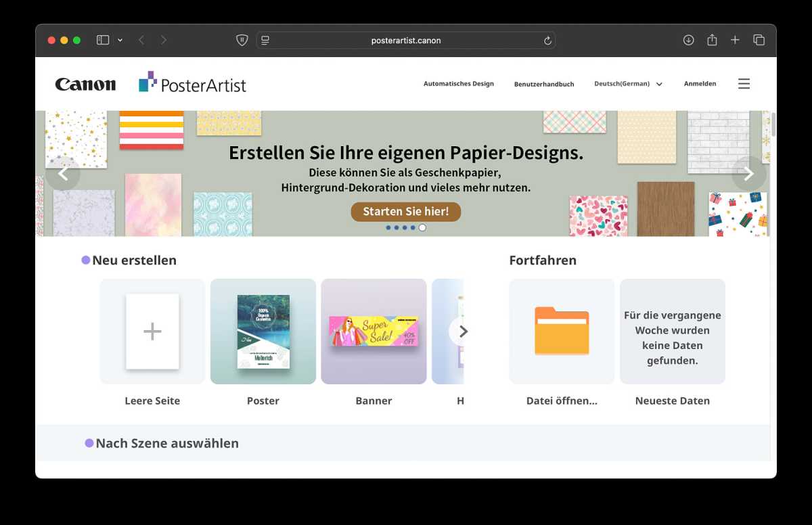The width and height of the screenshot is (812, 525).
Task: Toggle the Safari sidebar
Action: tap(103, 41)
